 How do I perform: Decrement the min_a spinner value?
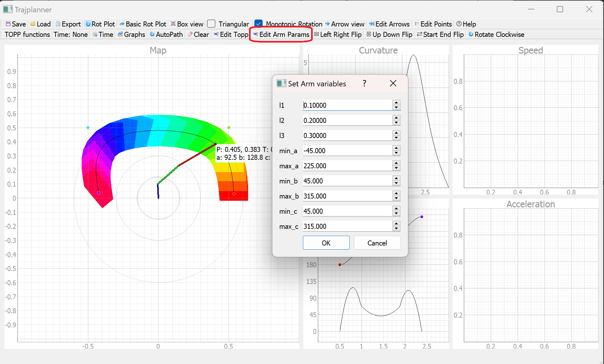coord(396,153)
